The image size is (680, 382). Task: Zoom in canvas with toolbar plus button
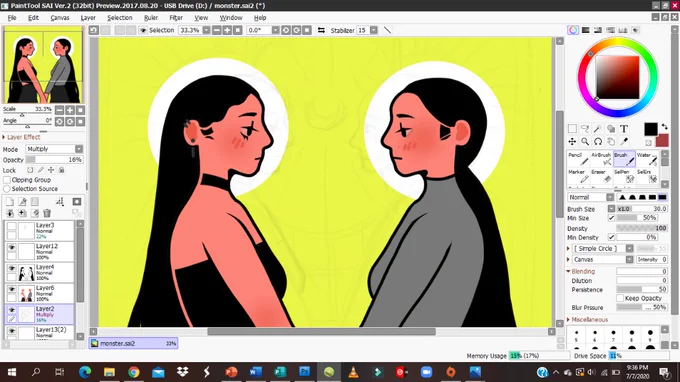tap(227, 30)
